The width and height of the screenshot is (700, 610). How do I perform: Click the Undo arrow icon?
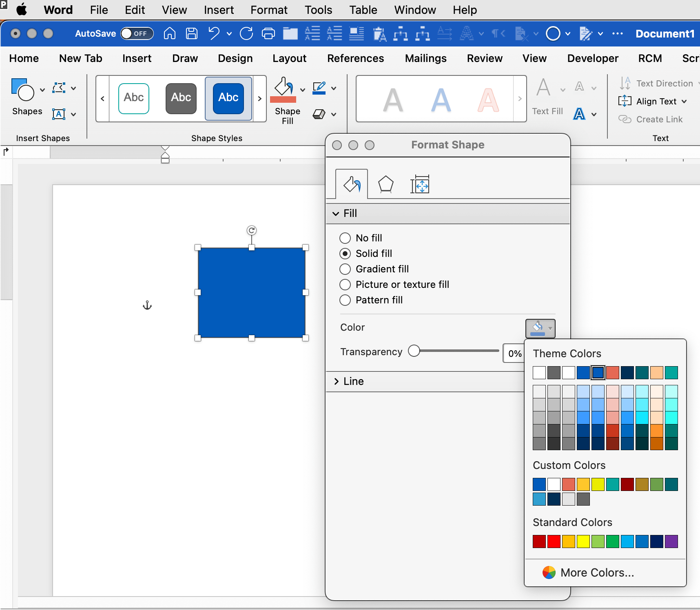[214, 33]
